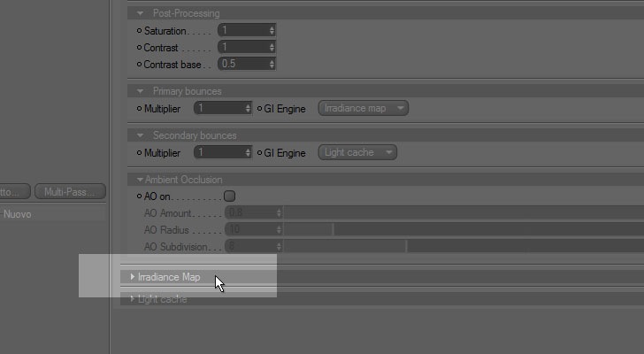Click the Multi-Pass button
This screenshot has width=644, height=354.
point(70,192)
